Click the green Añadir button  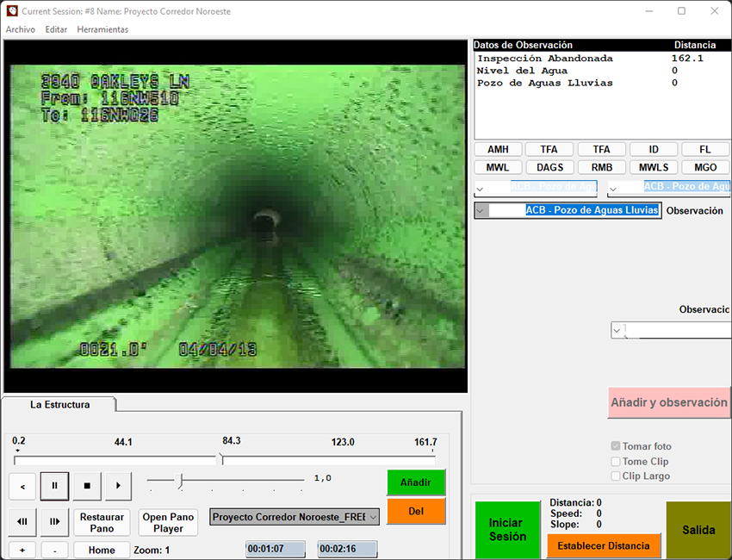coord(416,482)
